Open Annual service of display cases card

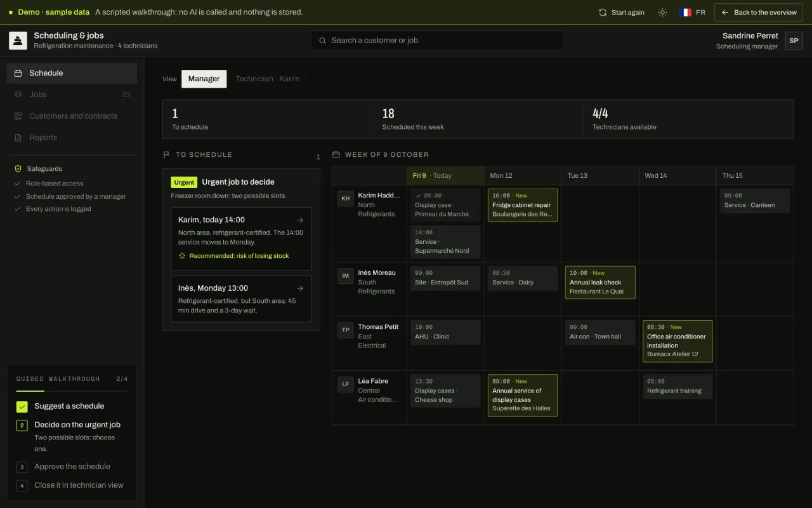(x=523, y=395)
